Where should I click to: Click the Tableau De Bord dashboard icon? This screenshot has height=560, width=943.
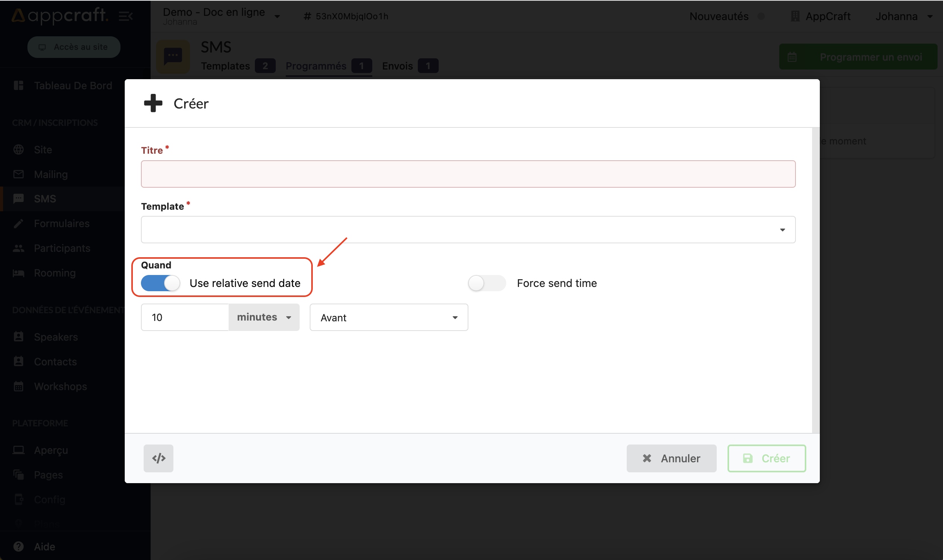(x=18, y=85)
